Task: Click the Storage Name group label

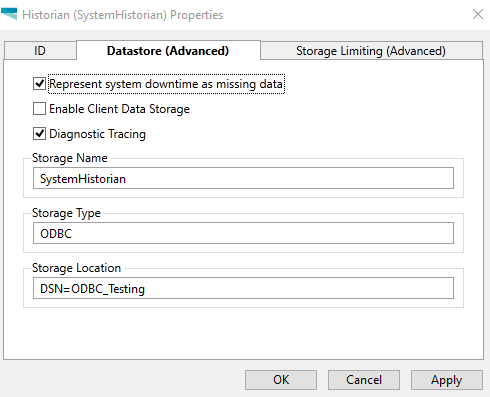Action: [x=70, y=158]
